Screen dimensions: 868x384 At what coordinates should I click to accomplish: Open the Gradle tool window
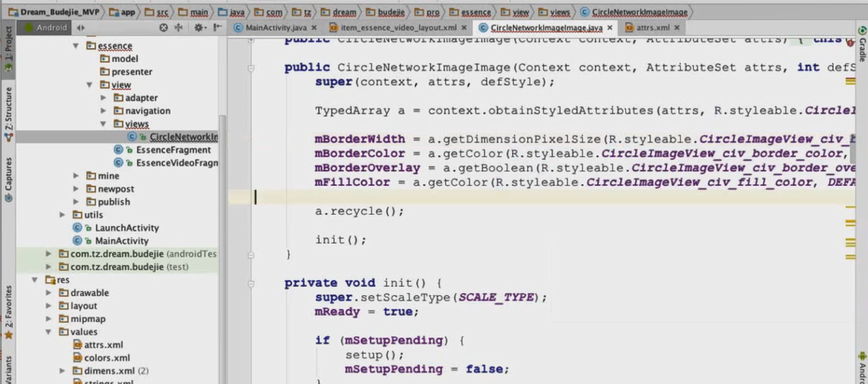[862, 44]
